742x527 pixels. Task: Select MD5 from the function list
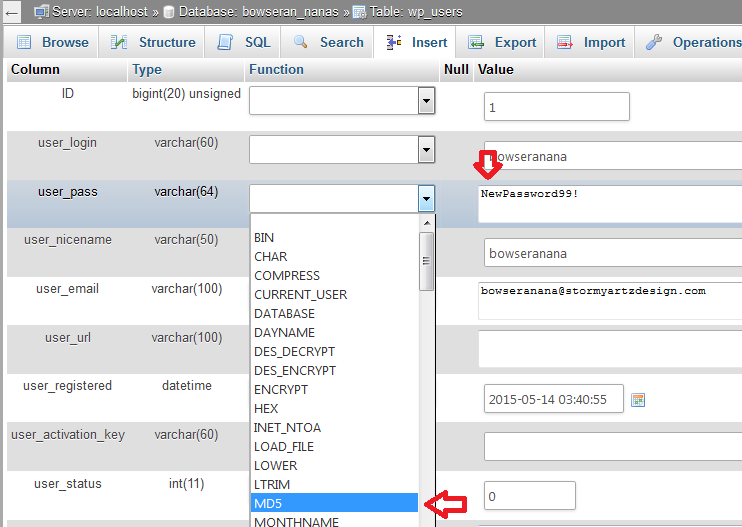(334, 503)
